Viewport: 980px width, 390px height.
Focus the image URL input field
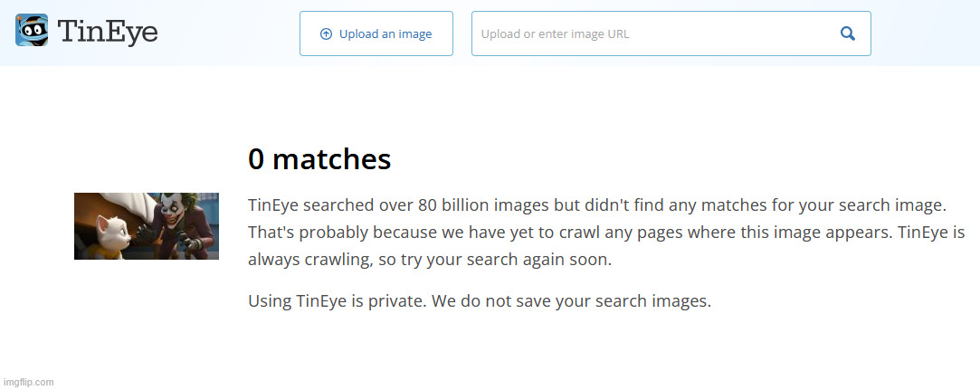652,34
